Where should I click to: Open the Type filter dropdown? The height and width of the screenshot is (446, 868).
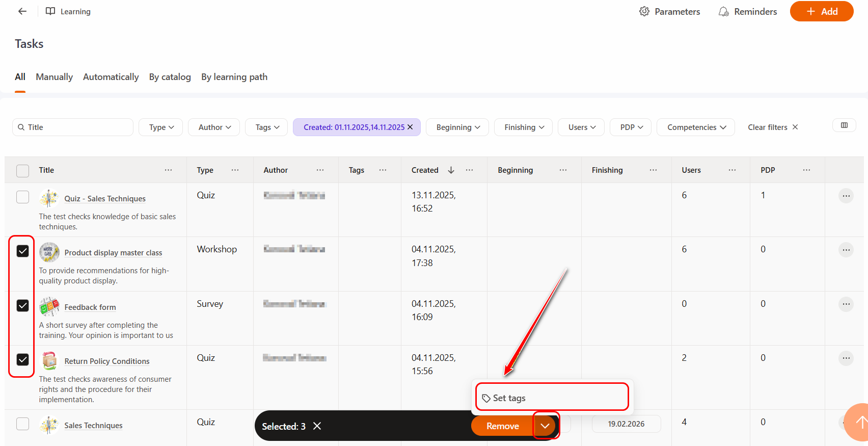pyautogui.click(x=161, y=127)
